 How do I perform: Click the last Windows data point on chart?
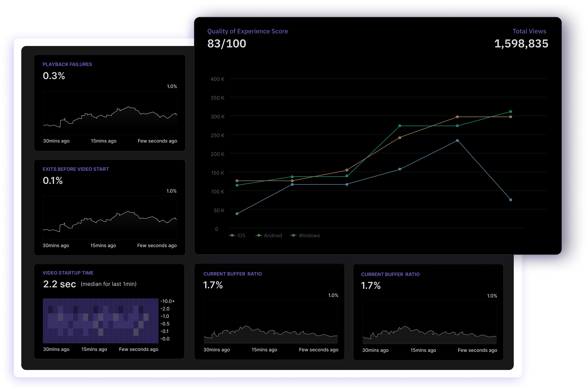510,200
